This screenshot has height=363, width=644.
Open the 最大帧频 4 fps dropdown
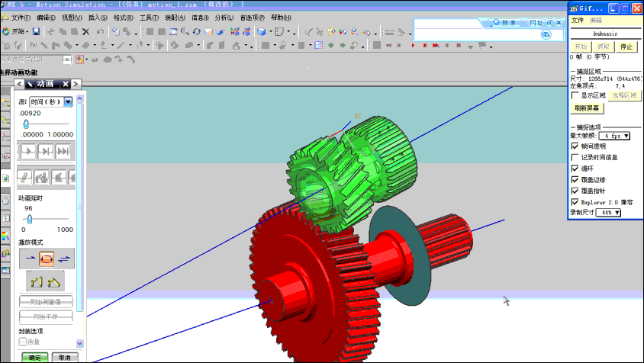614,136
